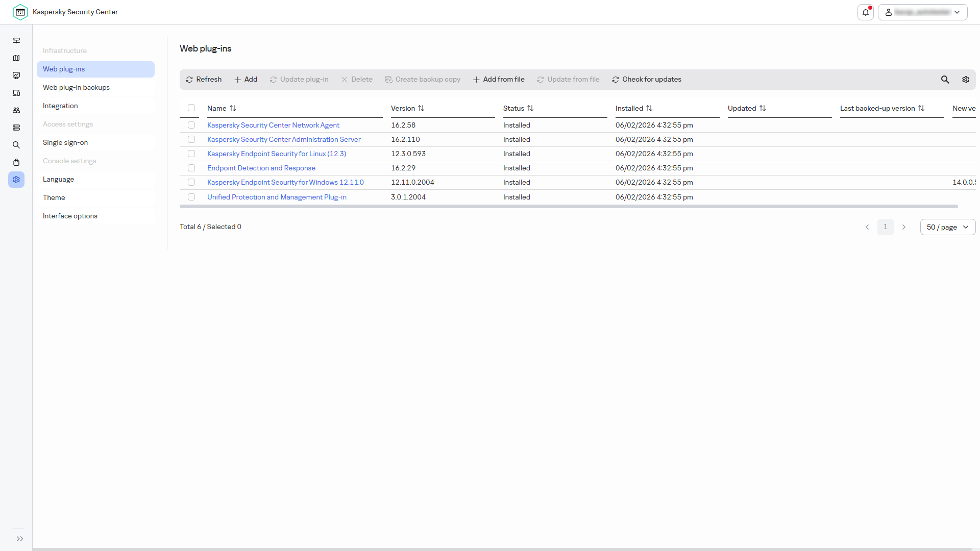Open the Endpoint Detection and Response link
Image resolution: width=980 pixels, height=551 pixels.
click(x=261, y=168)
